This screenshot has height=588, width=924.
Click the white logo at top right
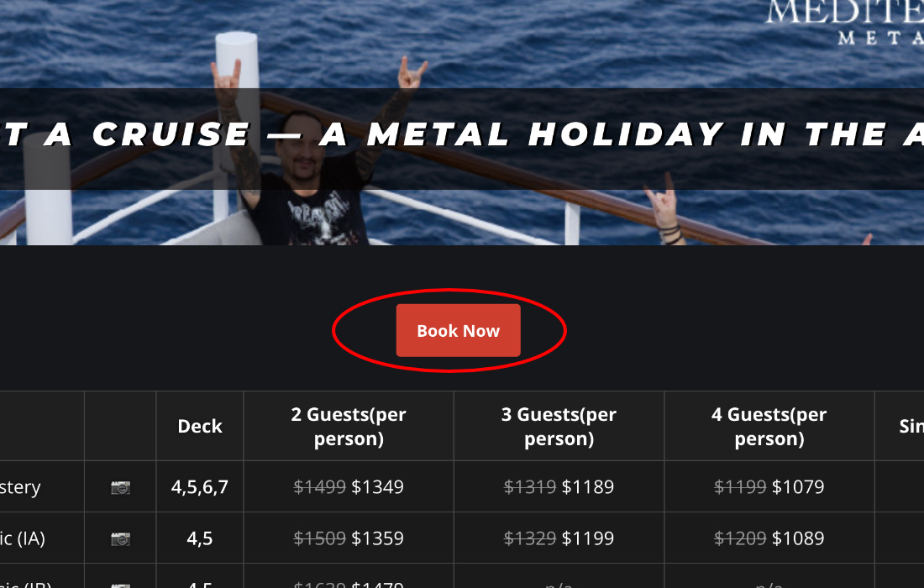844,21
